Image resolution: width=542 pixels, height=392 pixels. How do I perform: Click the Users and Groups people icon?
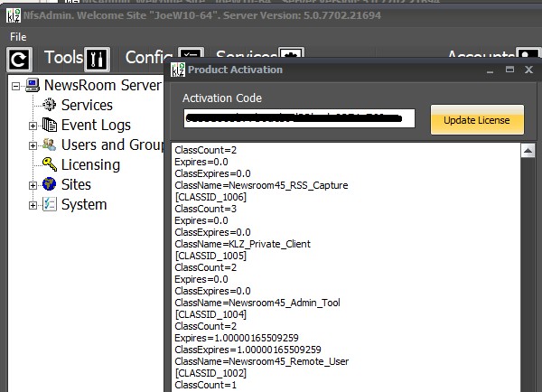pyautogui.click(x=49, y=145)
